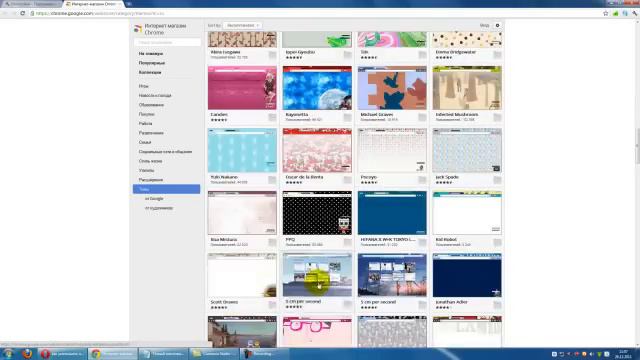Open the PPQ polka-dot theme thumbnail
This screenshot has height=360, width=640.
pyautogui.click(x=317, y=213)
